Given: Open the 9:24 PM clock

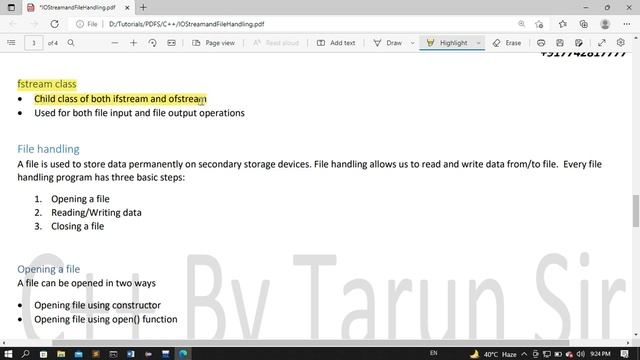Looking at the screenshot, I should coord(600,354).
